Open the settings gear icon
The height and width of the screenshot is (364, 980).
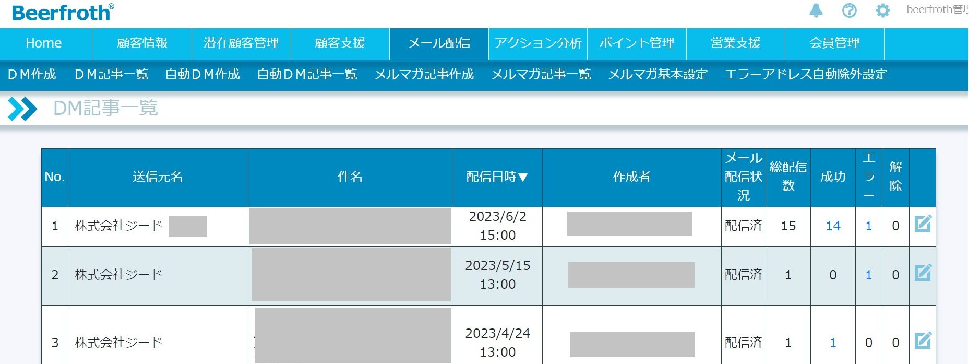coord(882,10)
